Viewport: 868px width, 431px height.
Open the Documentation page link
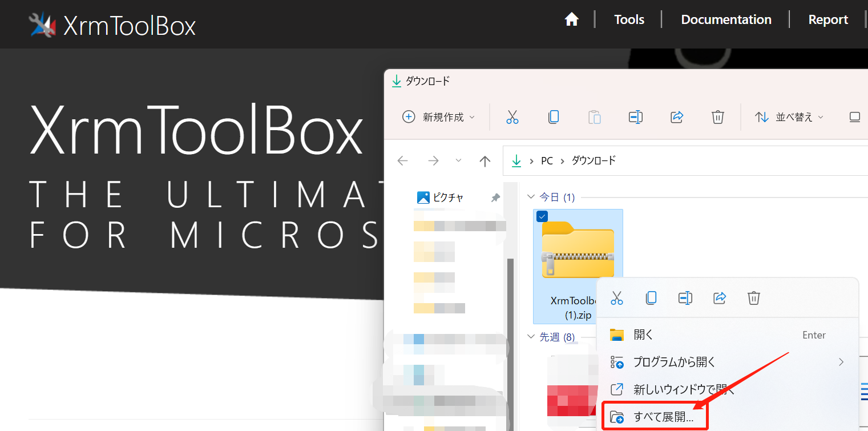coord(725,19)
